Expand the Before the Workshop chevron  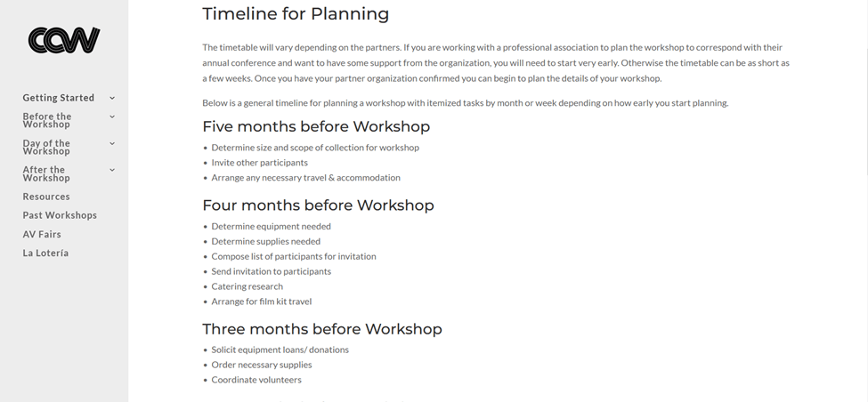pyautogui.click(x=112, y=117)
